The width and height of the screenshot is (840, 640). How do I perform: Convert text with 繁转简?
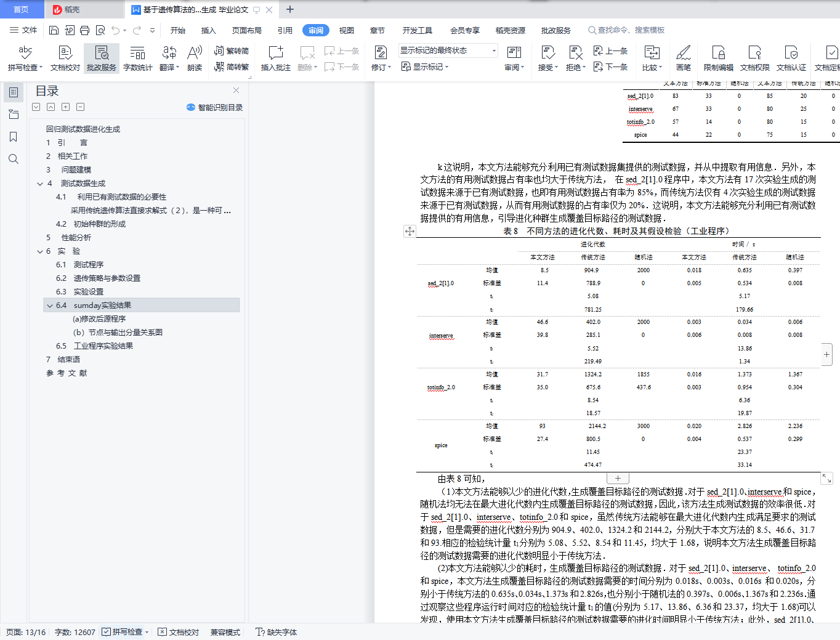click(x=232, y=51)
